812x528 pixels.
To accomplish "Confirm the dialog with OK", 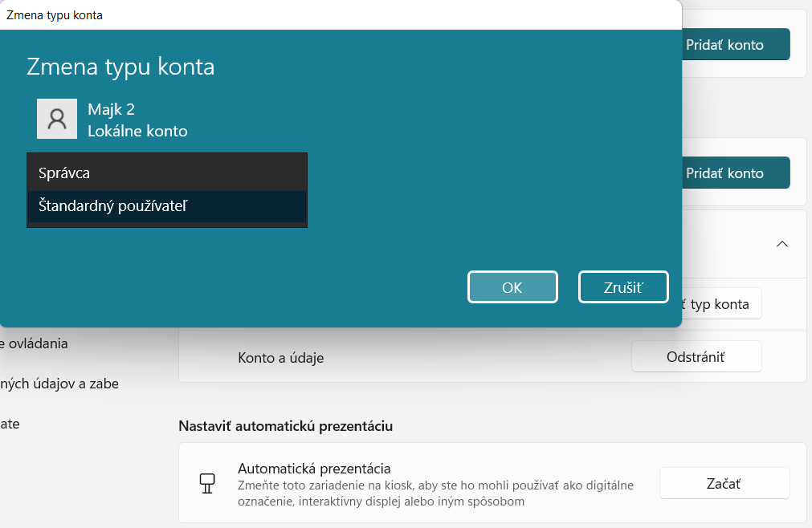I will [512, 287].
